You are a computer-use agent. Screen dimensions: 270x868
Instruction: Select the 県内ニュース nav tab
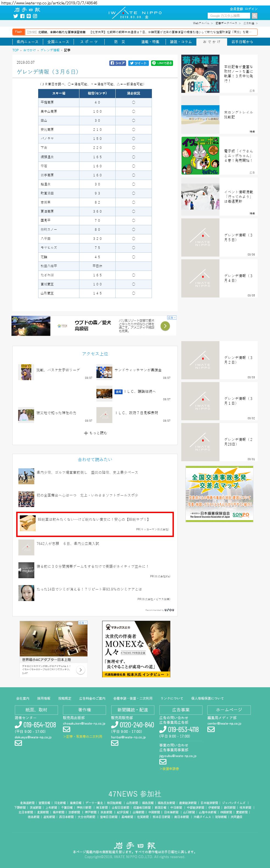click(x=27, y=42)
